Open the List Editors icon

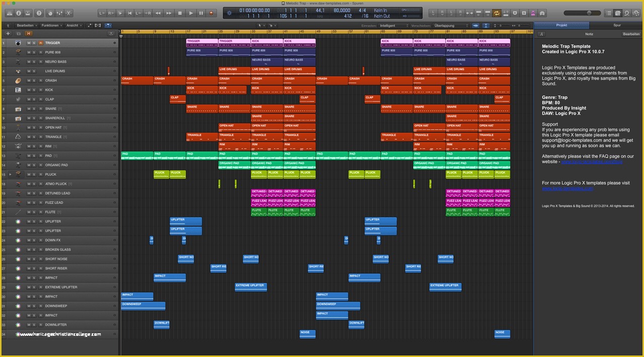pyautogui.click(x=609, y=13)
